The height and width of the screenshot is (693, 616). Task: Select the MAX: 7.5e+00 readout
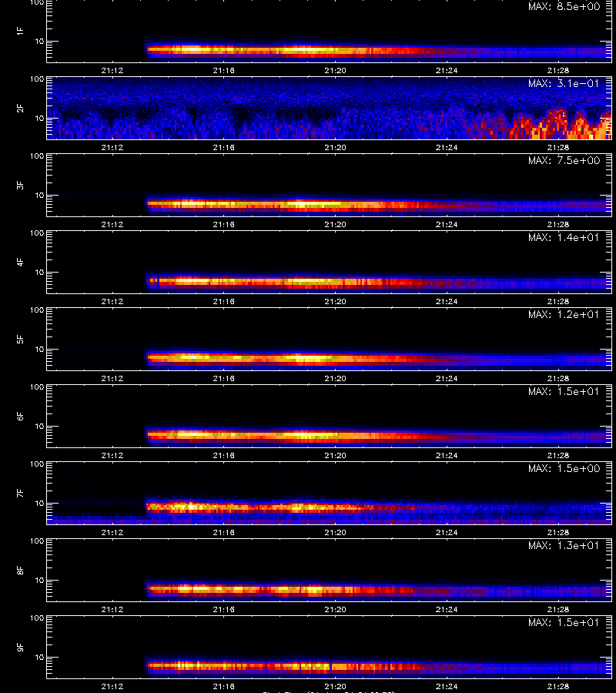564,160
